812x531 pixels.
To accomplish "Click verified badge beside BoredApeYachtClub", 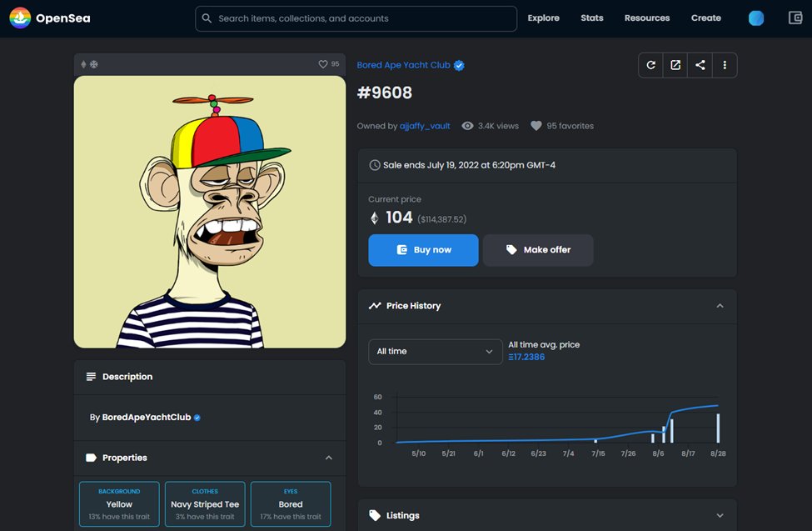I will point(197,418).
